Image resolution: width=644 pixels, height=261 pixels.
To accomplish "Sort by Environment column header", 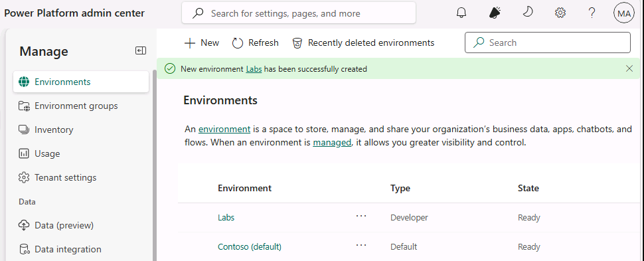I will [244, 188].
